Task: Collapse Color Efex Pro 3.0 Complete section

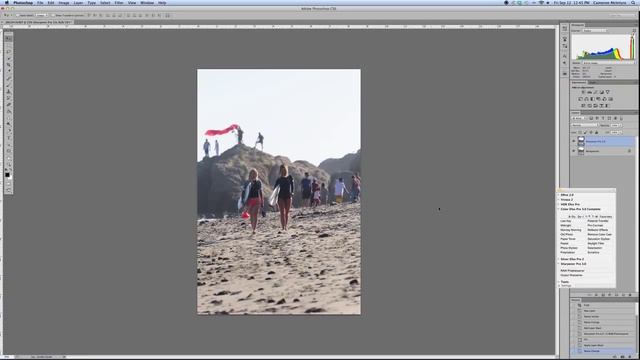Action: tap(558, 209)
